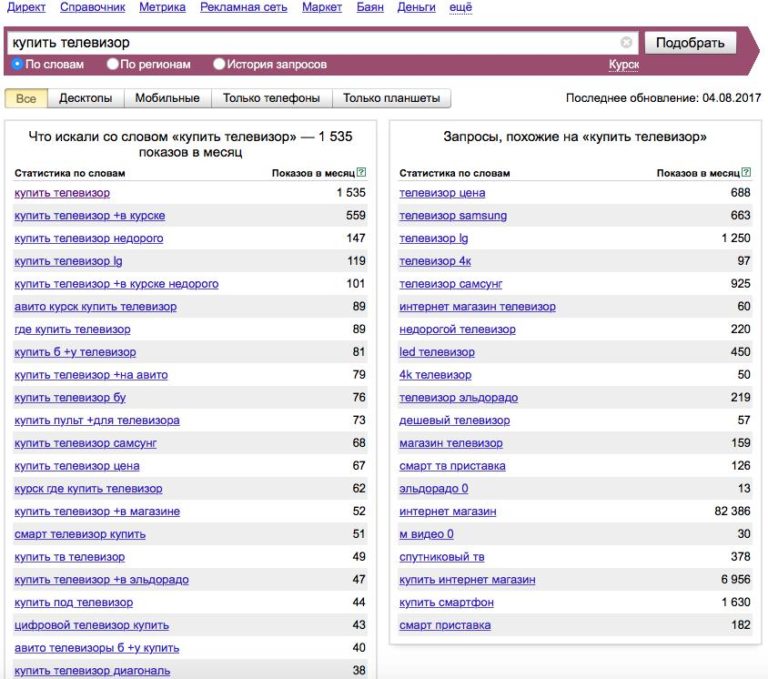768x679 pixels.
Task: Open the 'купить телевизор lg' link
Action: tap(68, 261)
